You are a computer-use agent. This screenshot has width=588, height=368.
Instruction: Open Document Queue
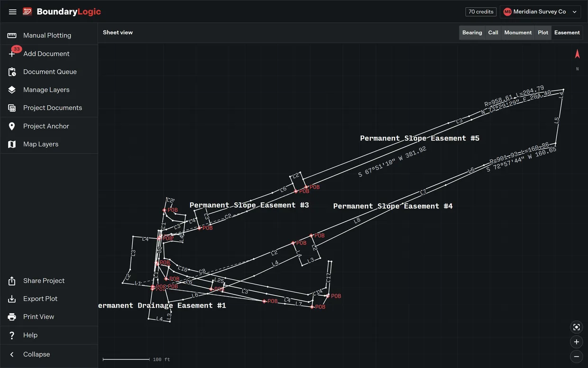[x=49, y=72]
